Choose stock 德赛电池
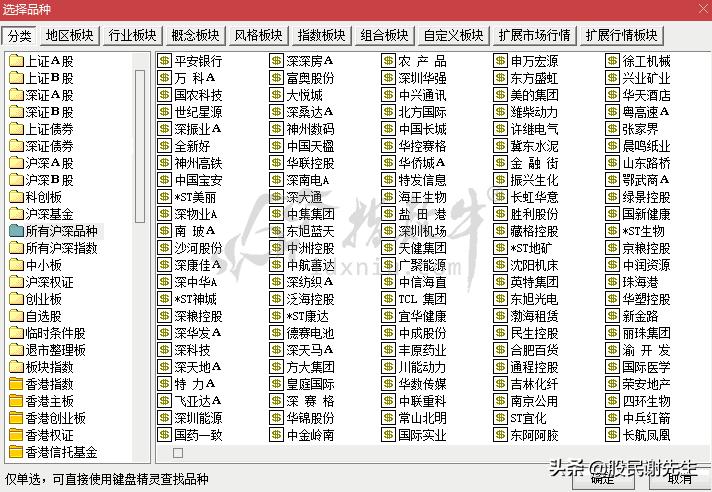Viewport: 712px width, 492px height. (310, 333)
